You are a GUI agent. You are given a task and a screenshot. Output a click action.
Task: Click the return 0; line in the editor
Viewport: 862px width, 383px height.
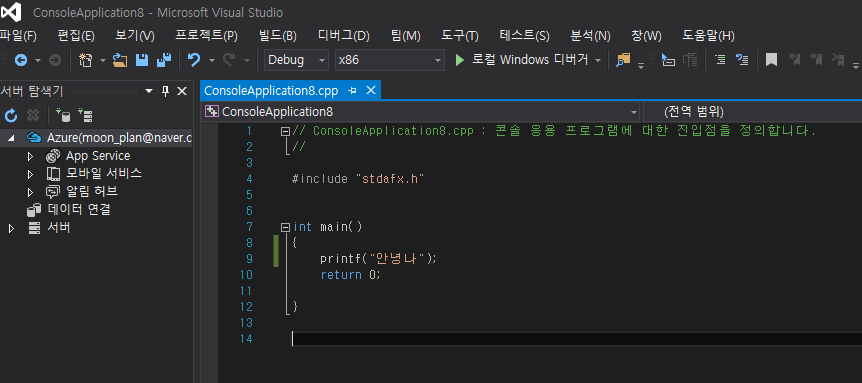coord(350,274)
